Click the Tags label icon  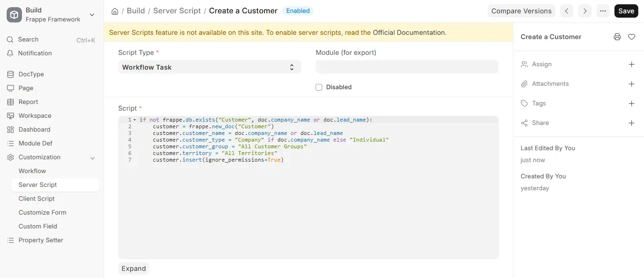[524, 103]
